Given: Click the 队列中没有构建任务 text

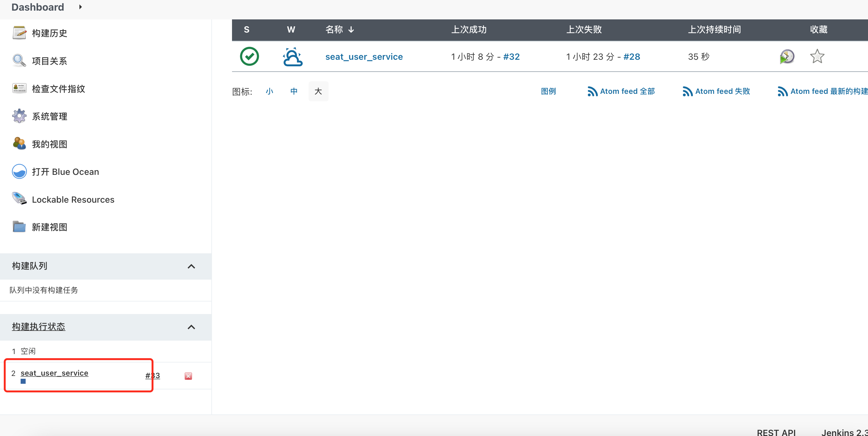Looking at the screenshot, I should pos(44,290).
